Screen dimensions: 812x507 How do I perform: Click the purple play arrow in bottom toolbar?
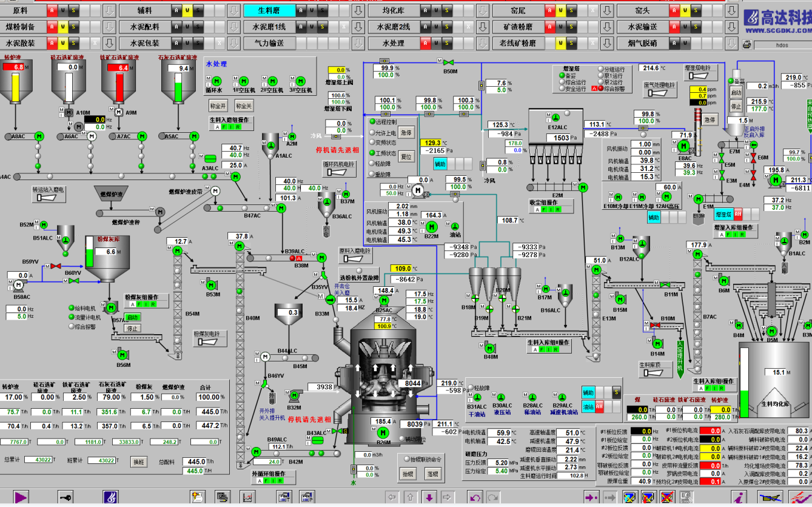(21, 497)
